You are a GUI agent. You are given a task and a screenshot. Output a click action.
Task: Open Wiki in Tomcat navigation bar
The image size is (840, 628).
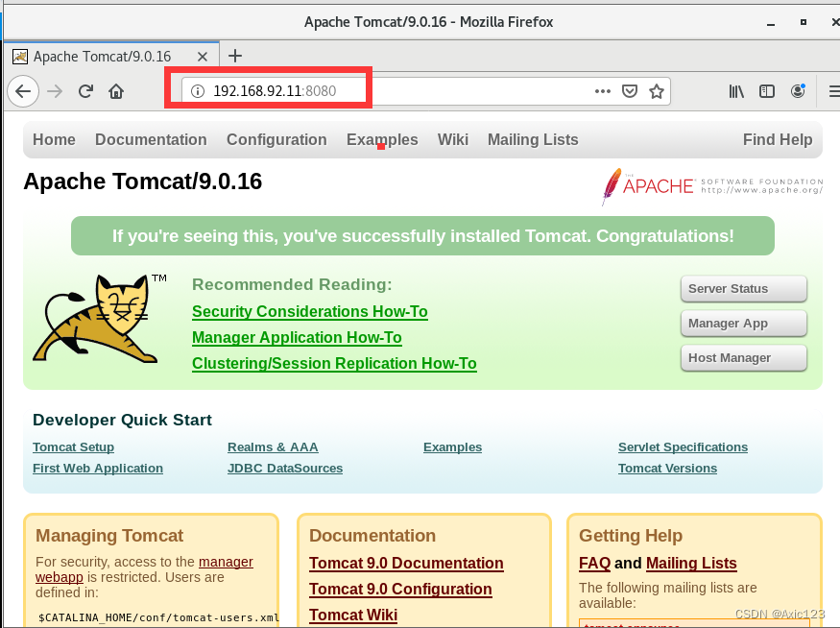(453, 139)
